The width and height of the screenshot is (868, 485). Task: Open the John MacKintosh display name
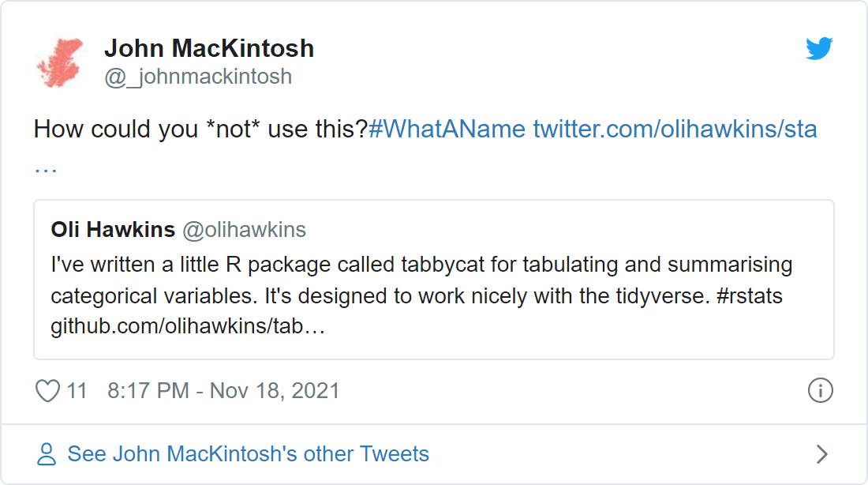[209, 48]
